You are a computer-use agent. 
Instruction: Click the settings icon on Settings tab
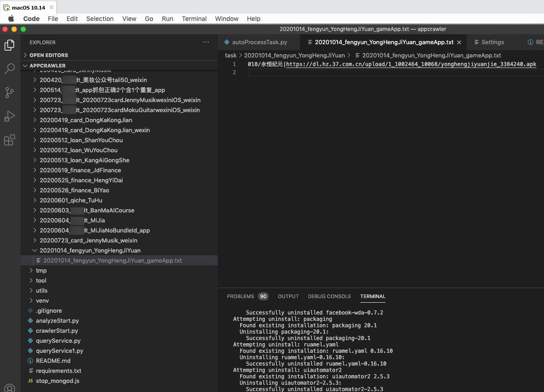[x=477, y=42]
